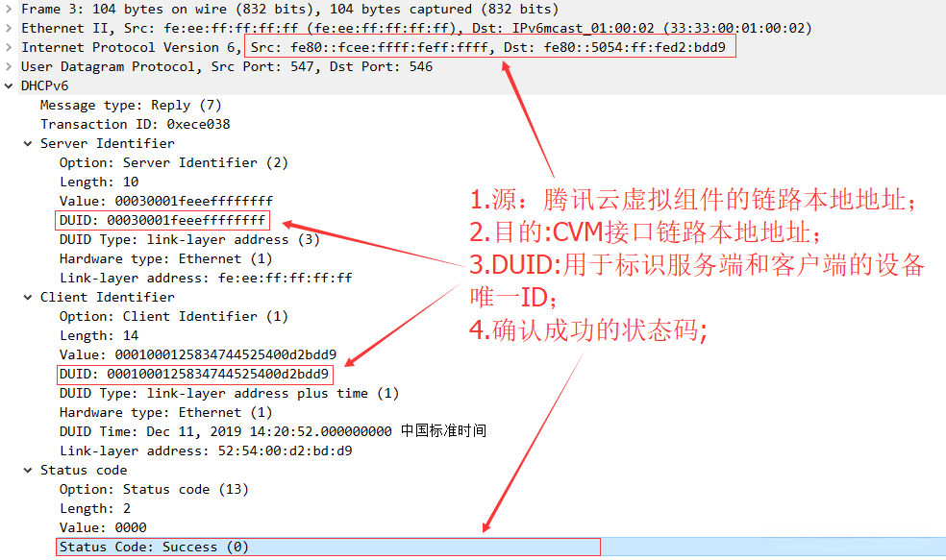Select DUID Type: link-layer address plus time
Image resolution: width=946 pixels, height=560 pixels.
tap(229, 394)
